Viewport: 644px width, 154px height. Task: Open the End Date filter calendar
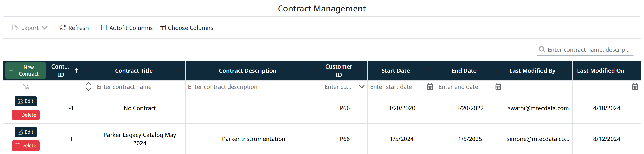498,87
